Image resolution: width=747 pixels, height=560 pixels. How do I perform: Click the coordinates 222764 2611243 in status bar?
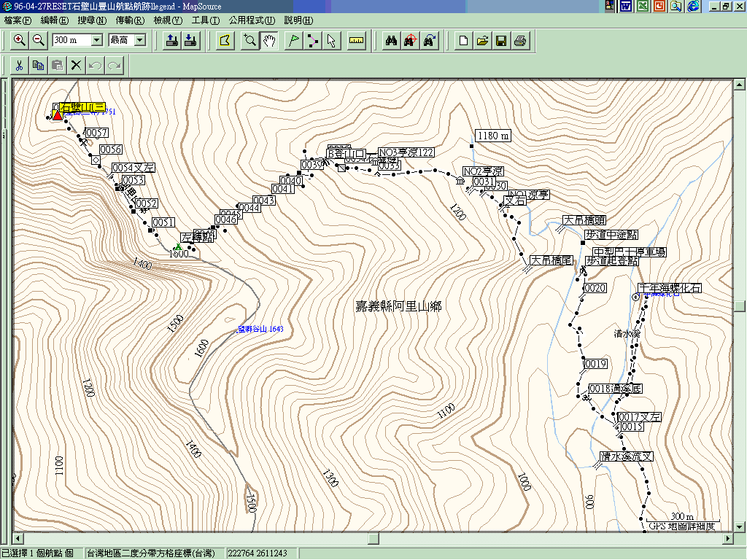(x=258, y=553)
